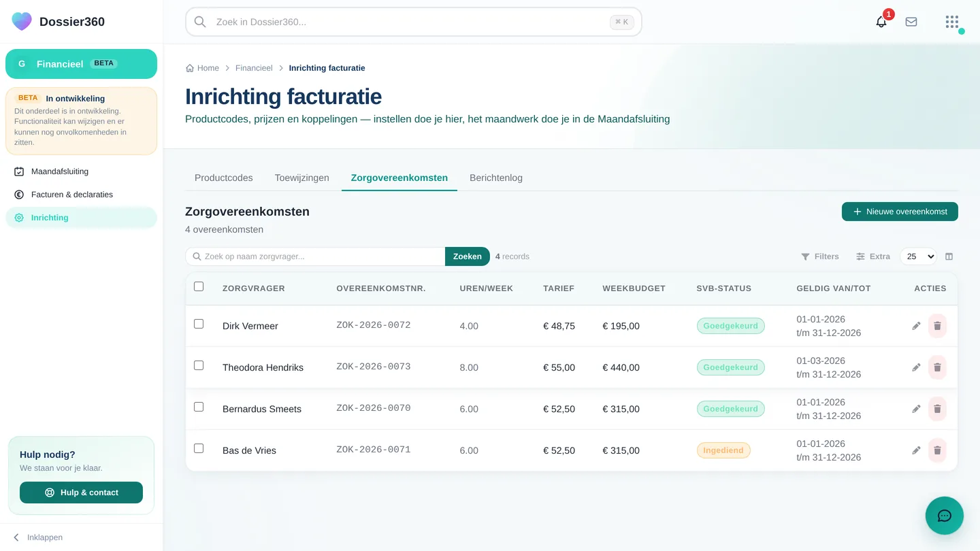This screenshot has height=551, width=980.
Task: Click the Zoeken button
Action: [x=468, y=256]
